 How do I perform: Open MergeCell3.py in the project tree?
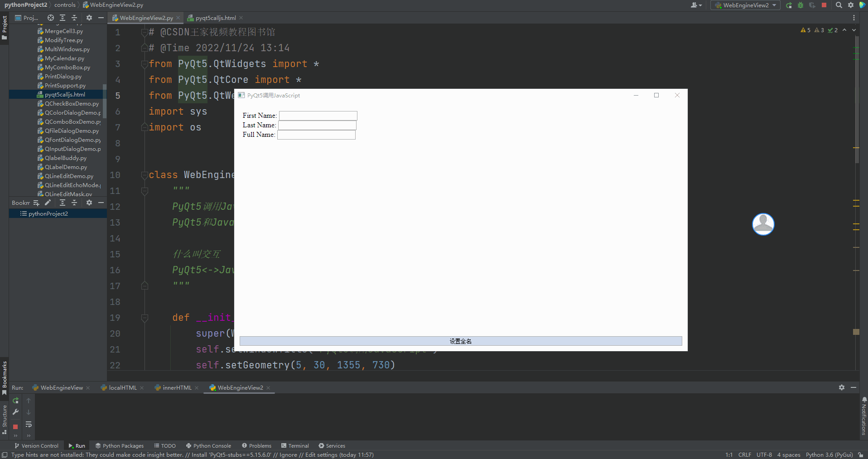[x=64, y=31]
